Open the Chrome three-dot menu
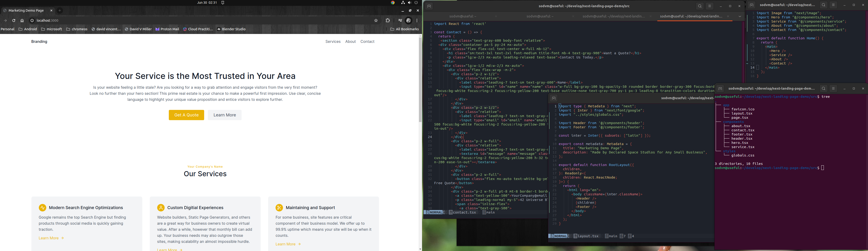868x251 pixels. [417, 20]
